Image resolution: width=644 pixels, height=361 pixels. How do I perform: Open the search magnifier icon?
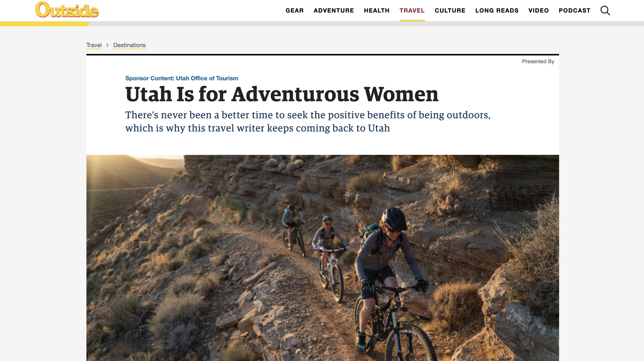(605, 11)
